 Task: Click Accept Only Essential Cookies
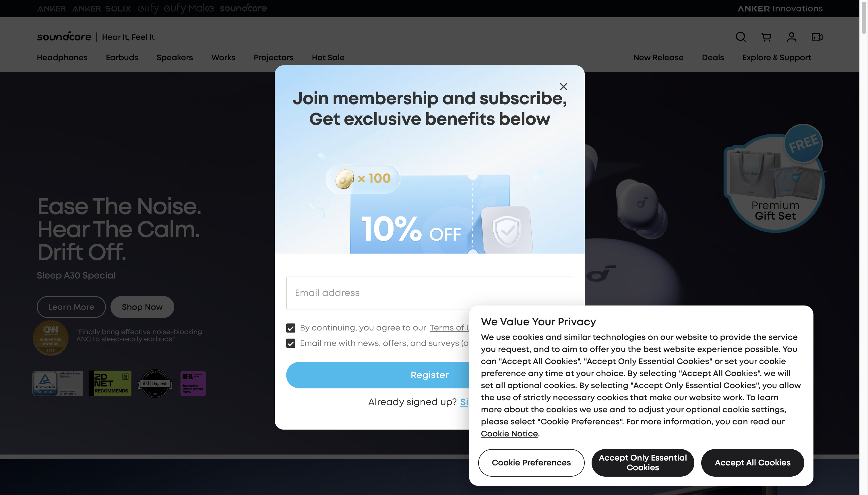pyautogui.click(x=643, y=462)
